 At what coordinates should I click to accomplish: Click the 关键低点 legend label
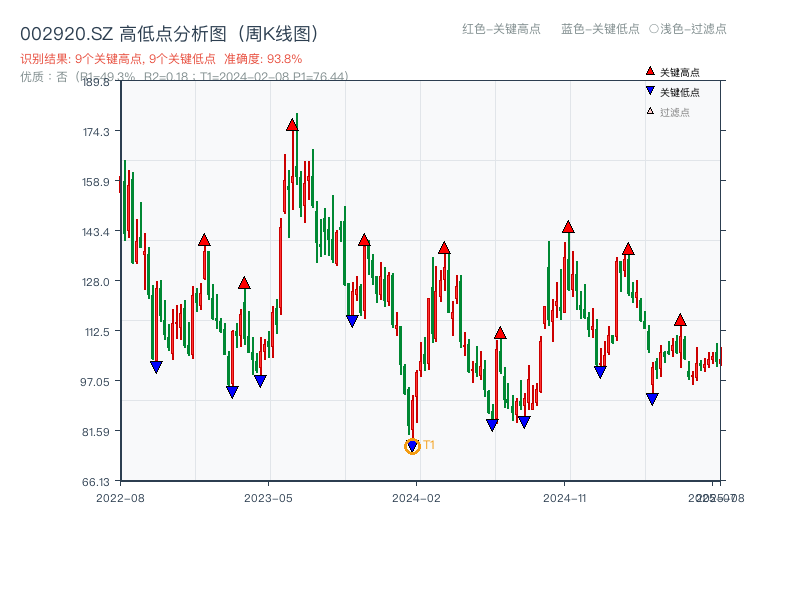680,92
